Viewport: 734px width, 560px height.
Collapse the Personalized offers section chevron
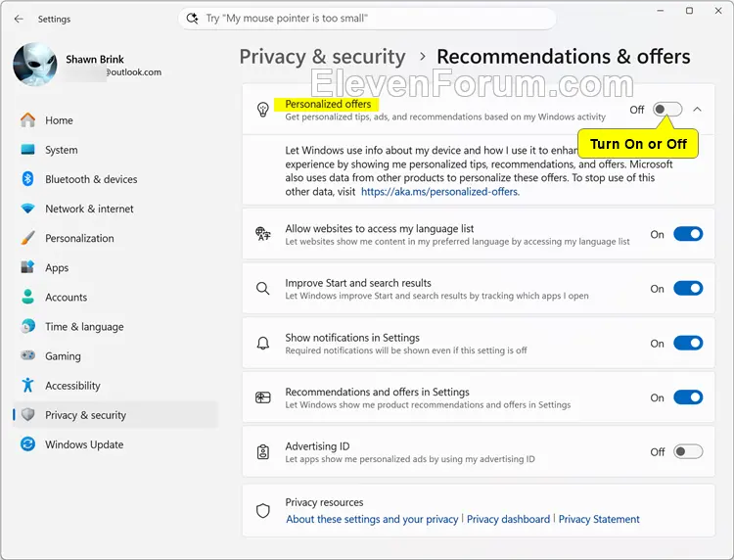(698, 109)
